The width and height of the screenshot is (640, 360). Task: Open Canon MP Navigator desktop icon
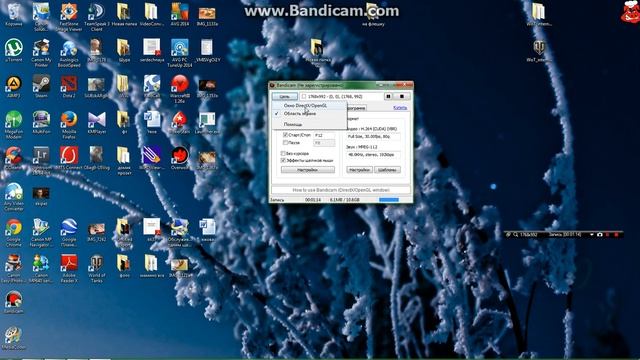[41, 233]
